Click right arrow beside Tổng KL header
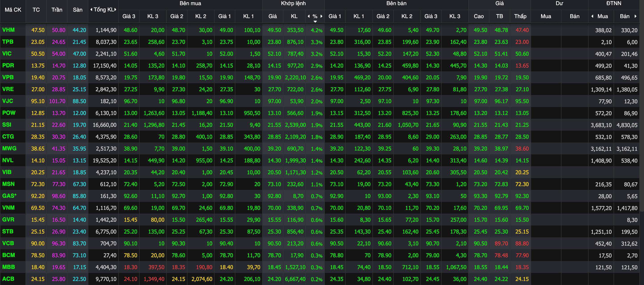This screenshot has height=285, width=644. (x=115, y=9)
